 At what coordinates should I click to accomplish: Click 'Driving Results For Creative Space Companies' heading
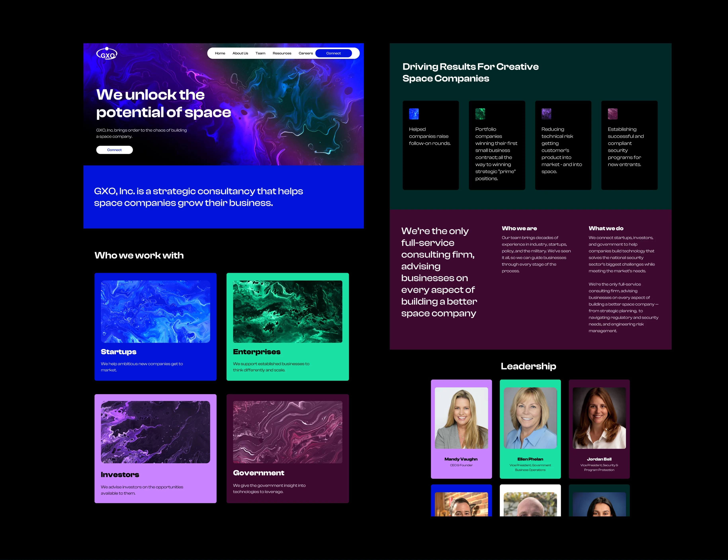[470, 72]
